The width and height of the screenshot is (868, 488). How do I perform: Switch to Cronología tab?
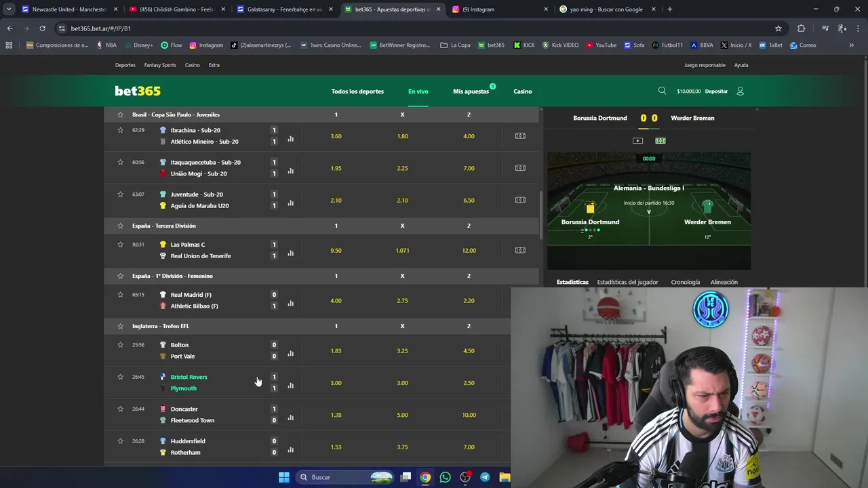pos(685,282)
